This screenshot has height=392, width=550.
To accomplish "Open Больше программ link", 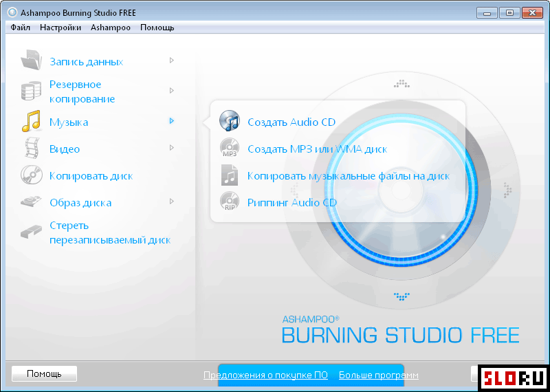I will point(379,375).
